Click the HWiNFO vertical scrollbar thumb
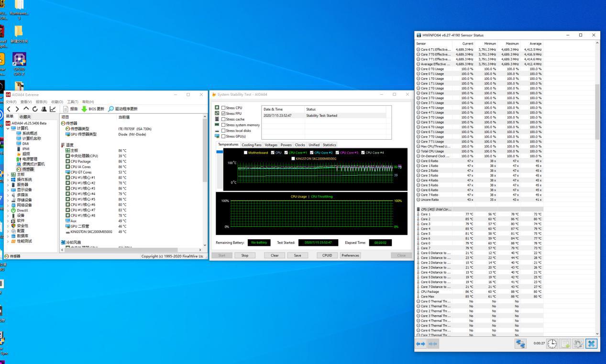The width and height of the screenshot is (606, 364). click(x=597, y=111)
